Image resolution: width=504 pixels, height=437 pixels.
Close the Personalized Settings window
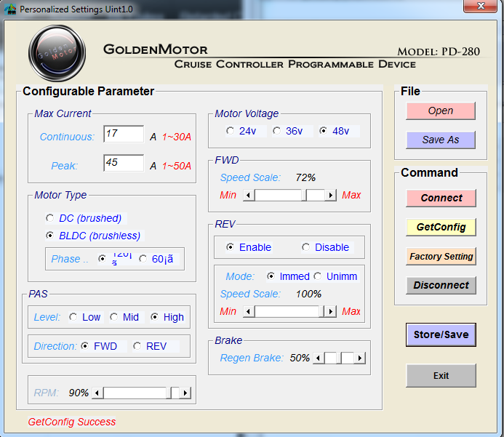point(481,8)
